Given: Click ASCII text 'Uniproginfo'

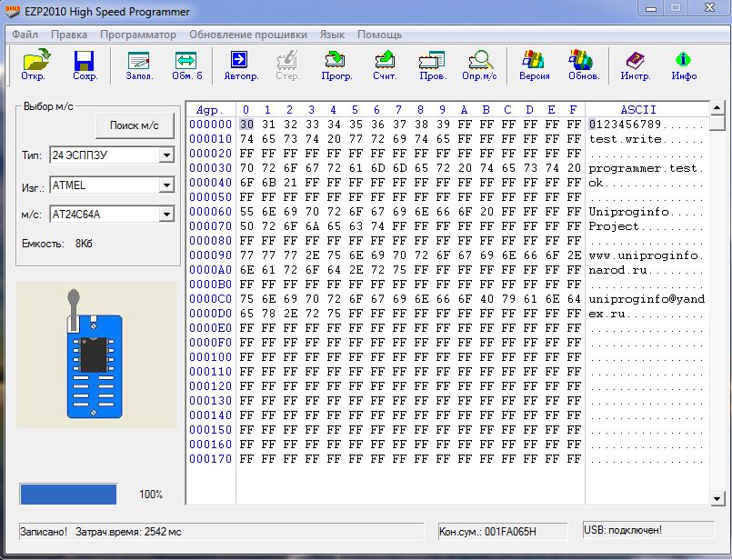Looking at the screenshot, I should [629, 212].
